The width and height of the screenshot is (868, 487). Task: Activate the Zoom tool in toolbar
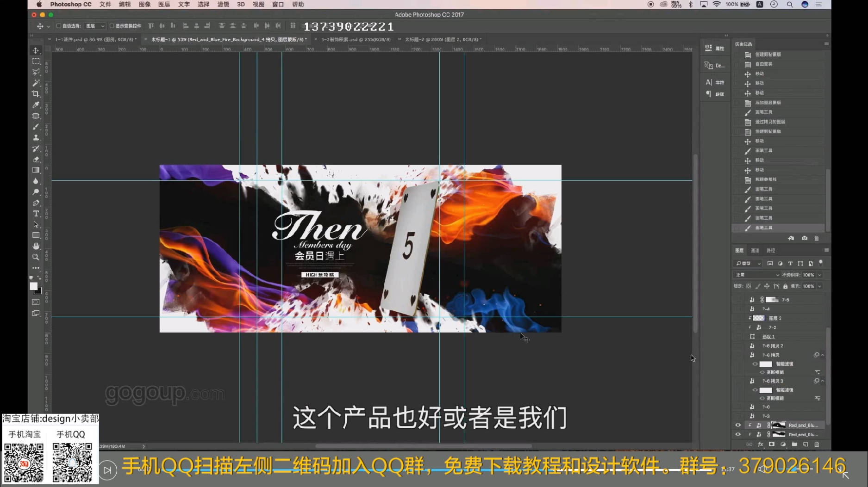click(36, 257)
